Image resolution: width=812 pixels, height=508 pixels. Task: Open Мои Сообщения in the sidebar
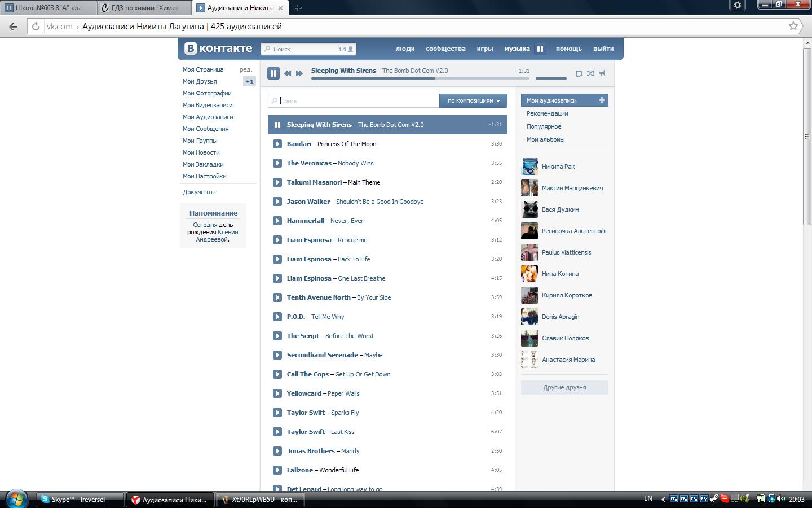(x=205, y=129)
